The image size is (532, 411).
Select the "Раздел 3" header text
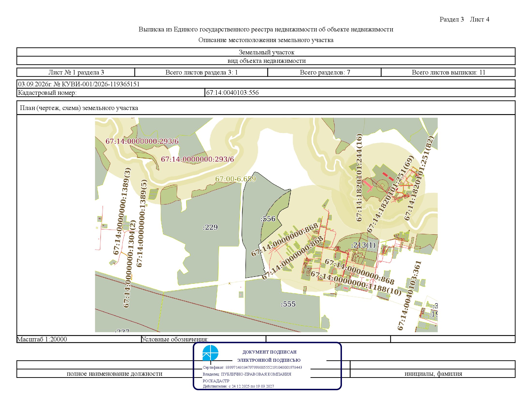coord(452,20)
